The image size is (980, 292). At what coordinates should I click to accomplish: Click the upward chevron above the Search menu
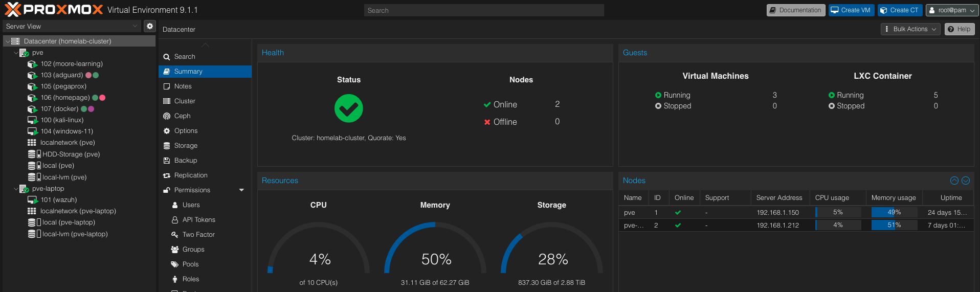[x=205, y=45]
